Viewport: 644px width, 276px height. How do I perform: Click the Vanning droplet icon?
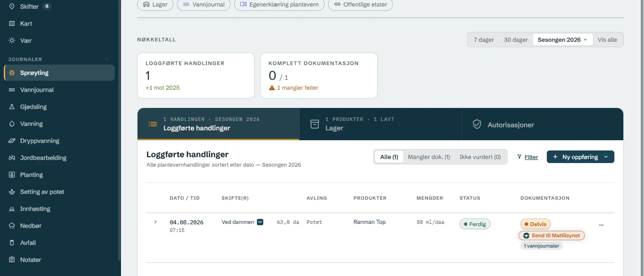tap(12, 124)
